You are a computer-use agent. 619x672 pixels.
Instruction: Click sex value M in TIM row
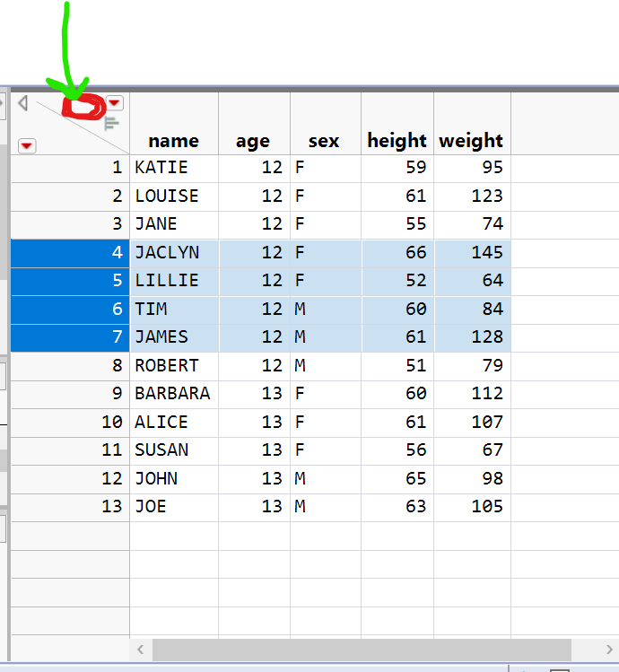[x=300, y=309]
